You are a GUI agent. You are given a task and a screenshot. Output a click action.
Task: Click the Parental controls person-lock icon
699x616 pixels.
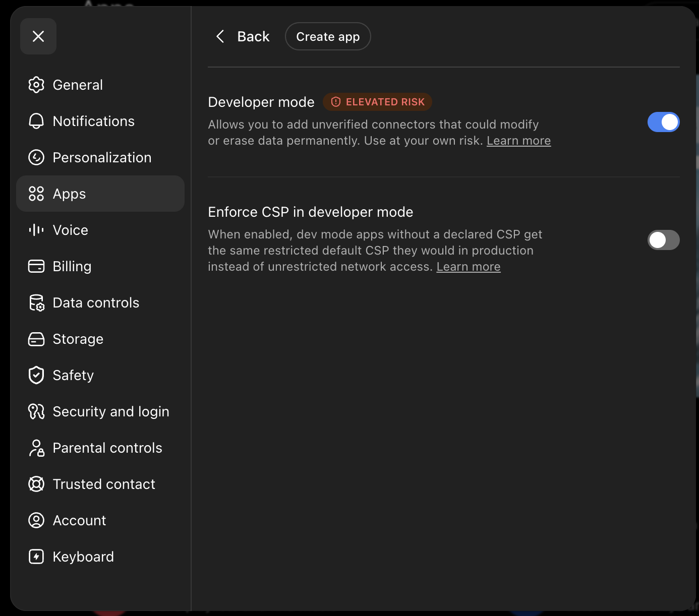pos(36,448)
